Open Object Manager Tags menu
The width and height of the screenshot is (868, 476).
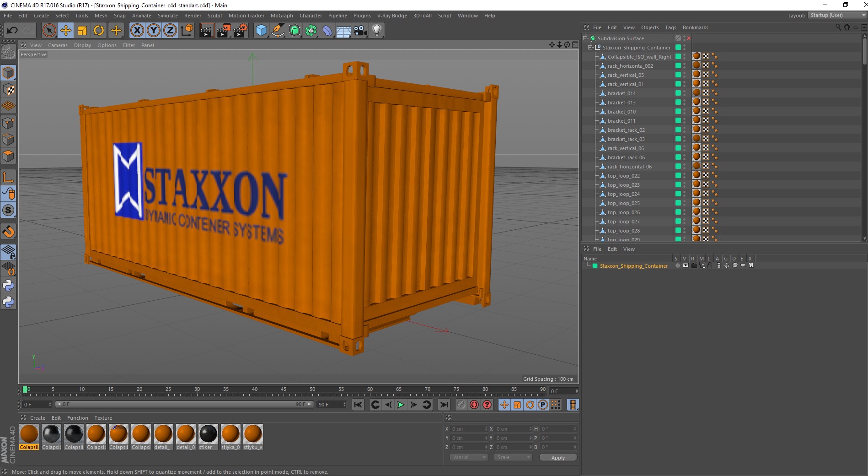coord(670,27)
